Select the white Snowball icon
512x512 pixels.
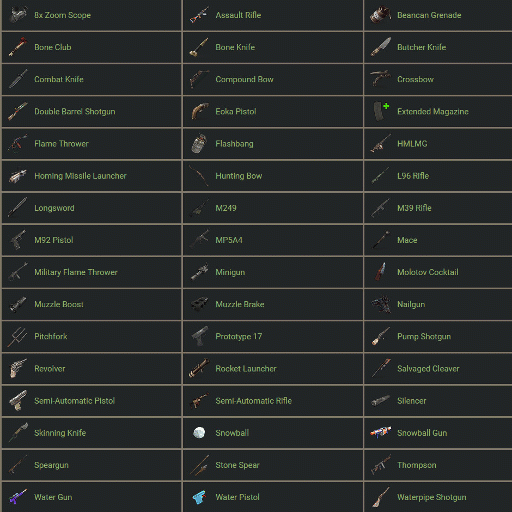coord(199,433)
